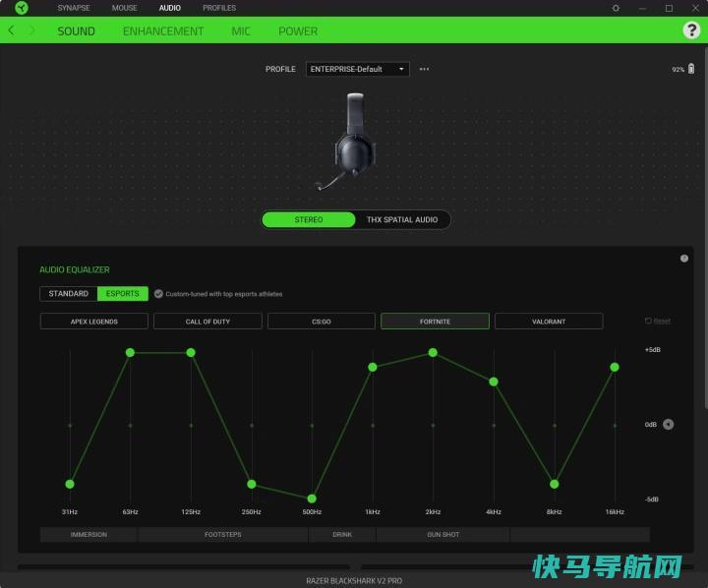
Task: Open the settings gear icon
Action: pyautogui.click(x=616, y=8)
